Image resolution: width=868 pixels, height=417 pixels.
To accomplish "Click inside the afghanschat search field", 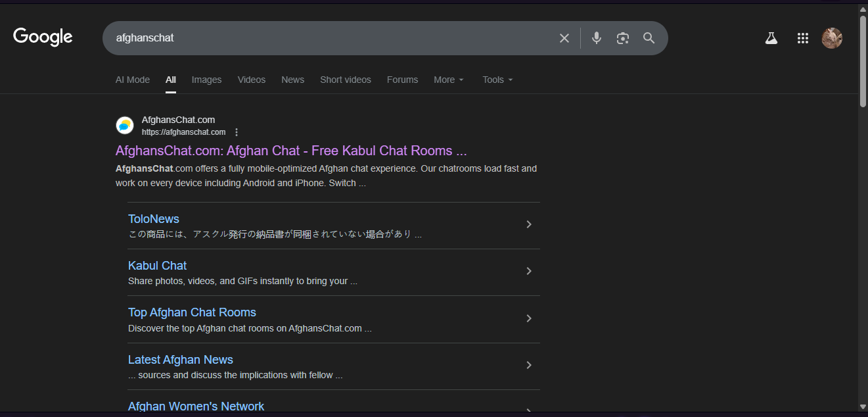I will coord(329,38).
